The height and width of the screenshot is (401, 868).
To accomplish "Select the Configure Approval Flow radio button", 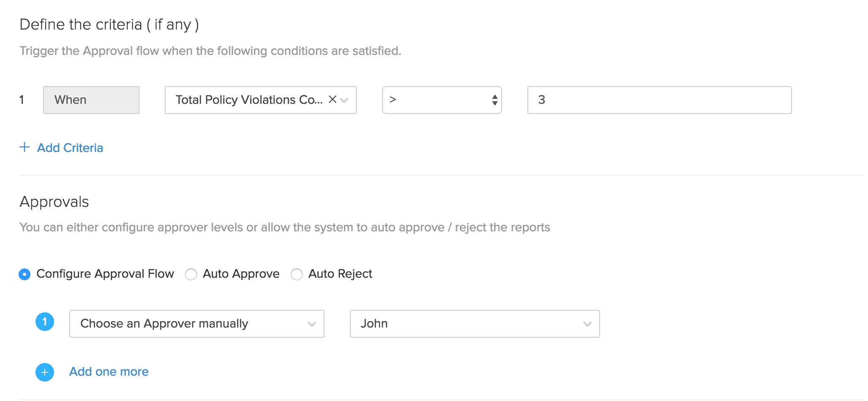I will (x=25, y=274).
